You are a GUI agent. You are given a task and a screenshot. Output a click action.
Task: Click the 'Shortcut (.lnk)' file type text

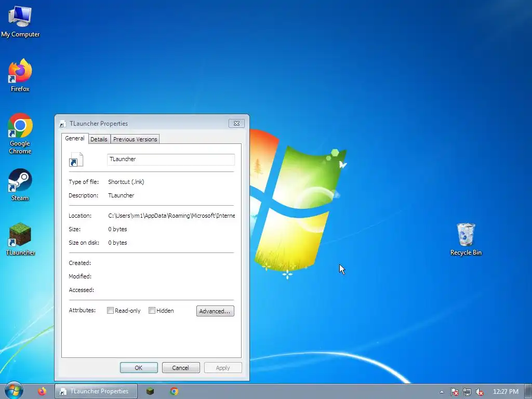click(126, 182)
